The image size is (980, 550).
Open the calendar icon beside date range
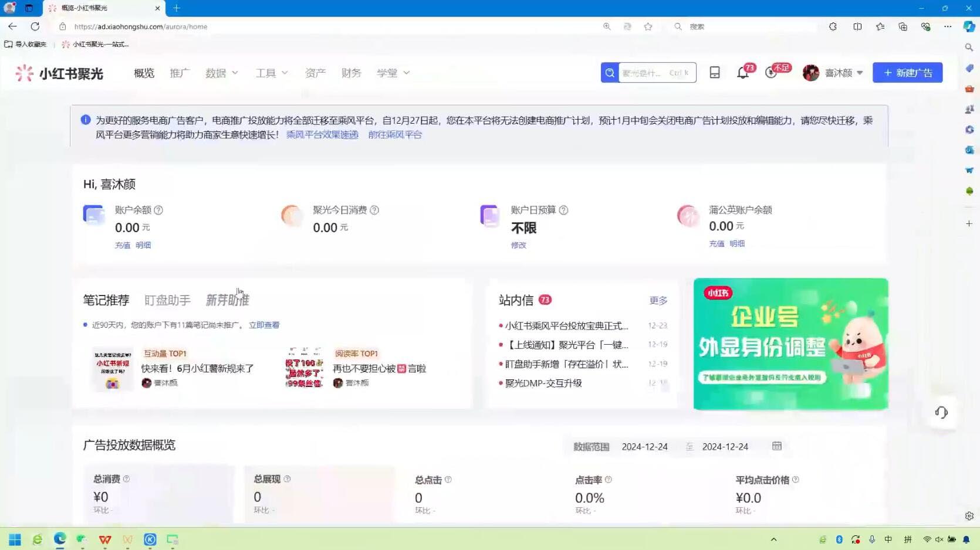coord(776,446)
